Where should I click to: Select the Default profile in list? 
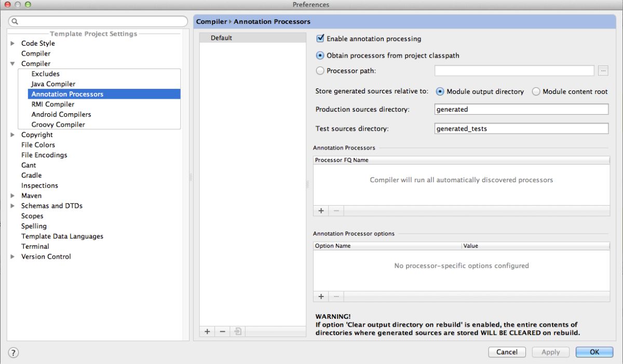coord(253,38)
